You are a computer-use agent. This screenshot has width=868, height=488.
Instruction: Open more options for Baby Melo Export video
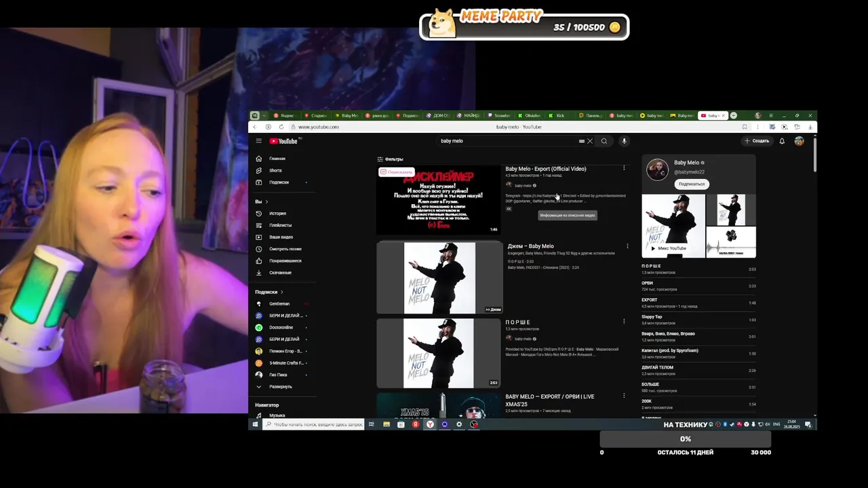624,168
